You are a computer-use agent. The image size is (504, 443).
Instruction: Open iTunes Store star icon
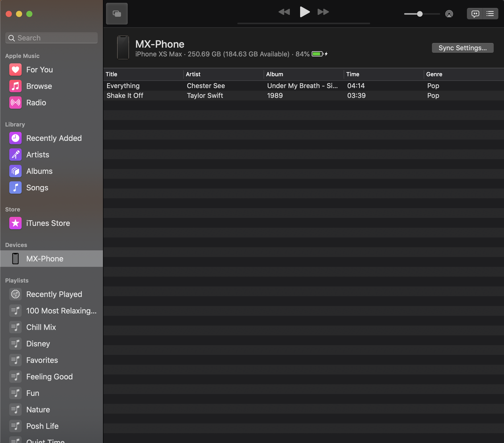click(x=15, y=223)
